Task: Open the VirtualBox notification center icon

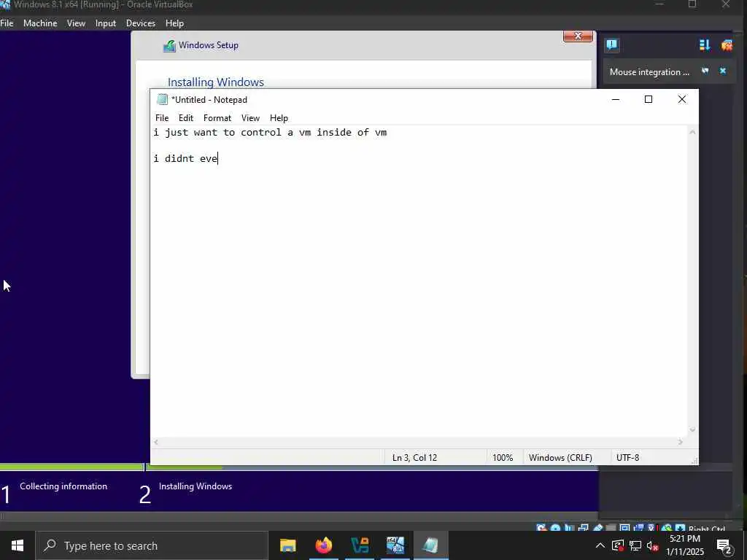Action: [x=612, y=45]
